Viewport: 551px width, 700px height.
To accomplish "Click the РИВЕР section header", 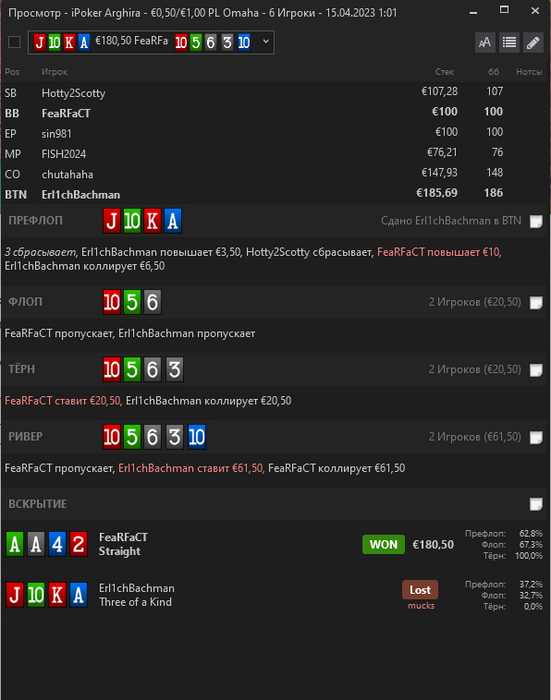I will (25, 437).
